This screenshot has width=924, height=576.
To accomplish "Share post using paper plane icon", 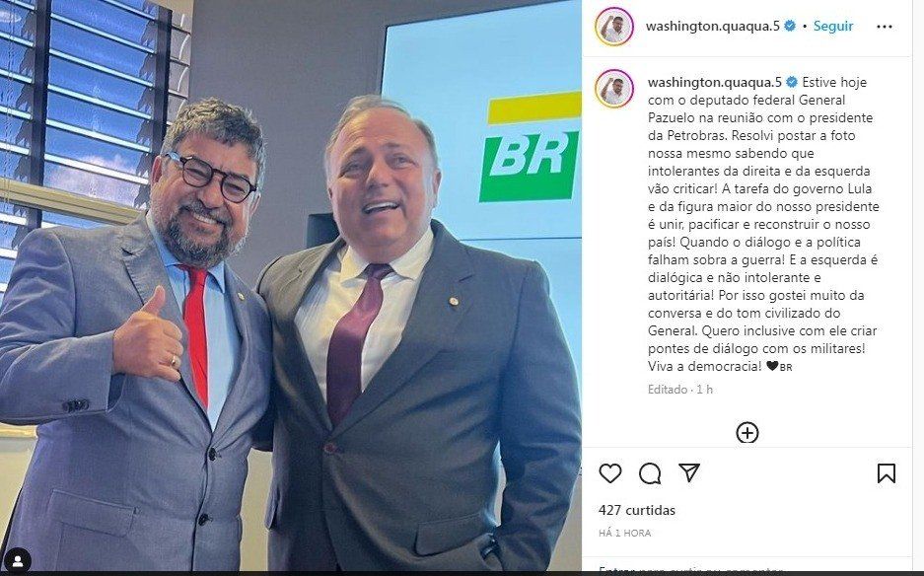I will (x=689, y=472).
